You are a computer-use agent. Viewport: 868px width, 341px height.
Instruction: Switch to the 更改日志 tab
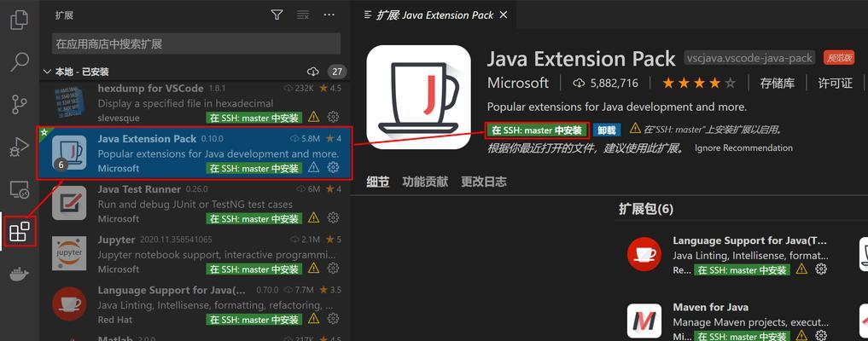point(483,182)
